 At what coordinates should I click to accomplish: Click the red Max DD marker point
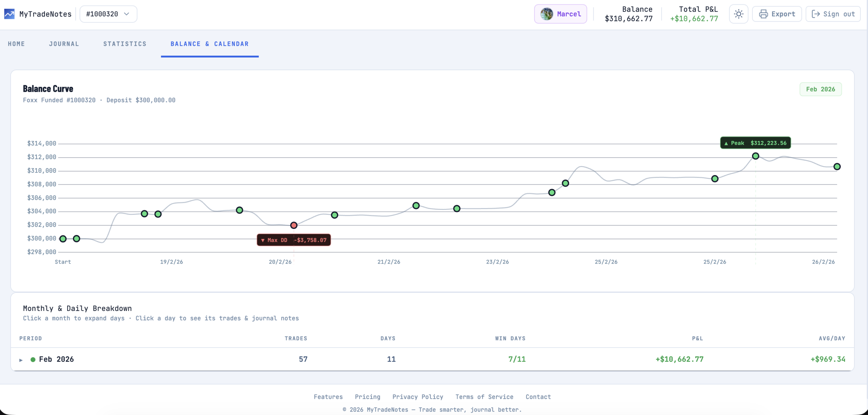(x=294, y=225)
